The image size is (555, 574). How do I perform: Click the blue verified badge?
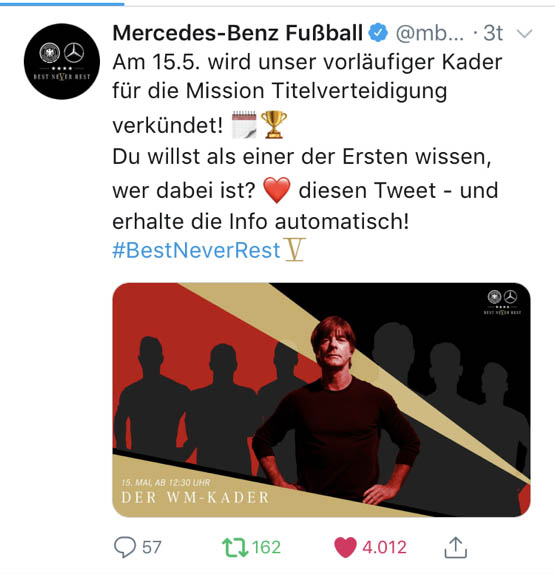click(x=378, y=33)
